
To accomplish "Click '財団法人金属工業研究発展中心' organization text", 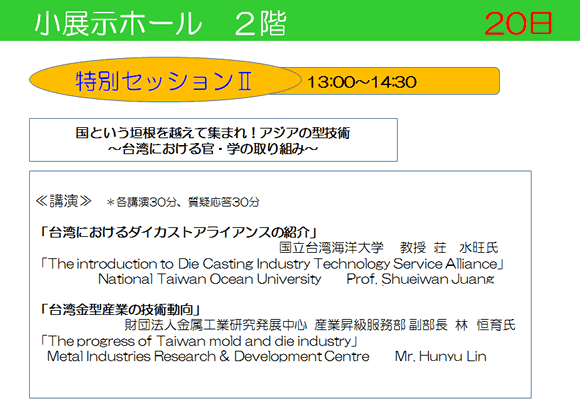I will [x=216, y=324].
